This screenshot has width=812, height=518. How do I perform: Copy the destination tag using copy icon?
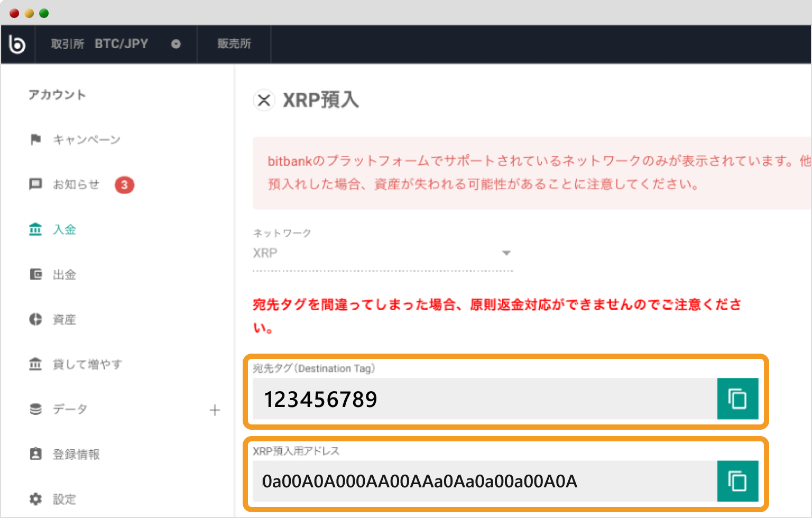[x=737, y=399]
